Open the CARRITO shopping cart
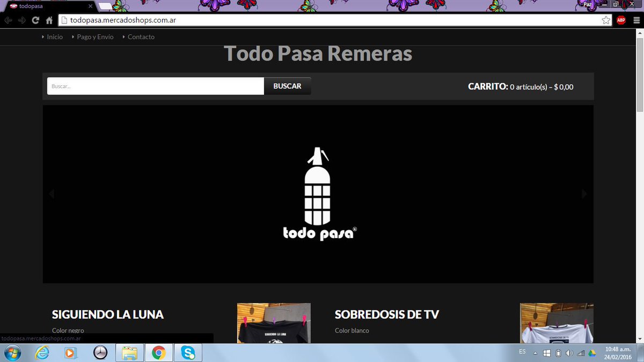 (521, 86)
